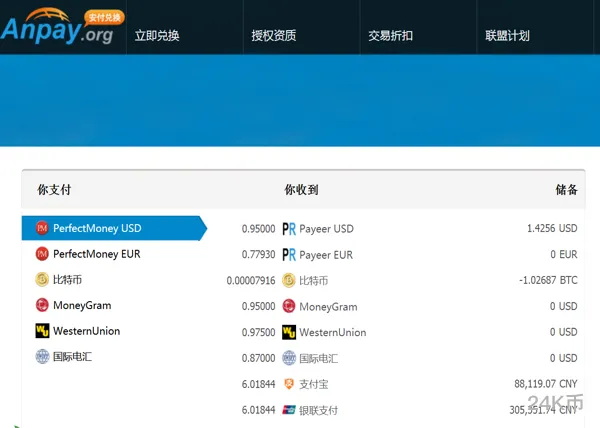Click the 国际电汇 globe icon in receive column
This screenshot has width=600, height=428.
[x=289, y=358]
